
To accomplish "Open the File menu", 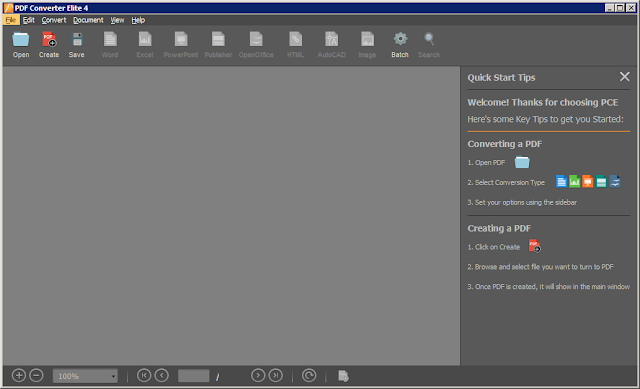I will (x=11, y=20).
